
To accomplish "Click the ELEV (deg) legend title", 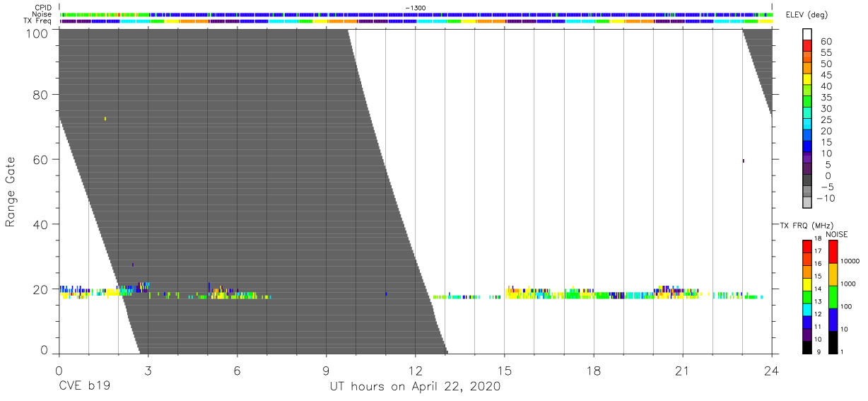I will coord(806,15).
